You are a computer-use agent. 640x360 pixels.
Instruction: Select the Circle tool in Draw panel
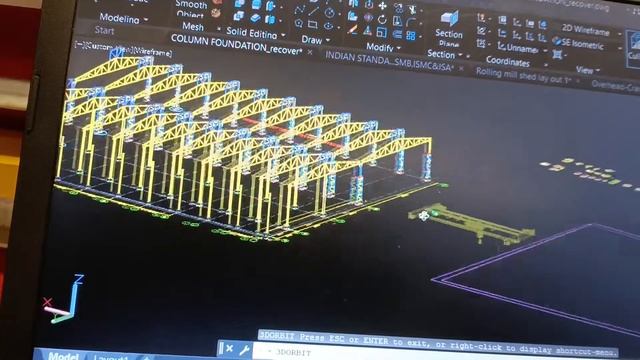coord(329,13)
